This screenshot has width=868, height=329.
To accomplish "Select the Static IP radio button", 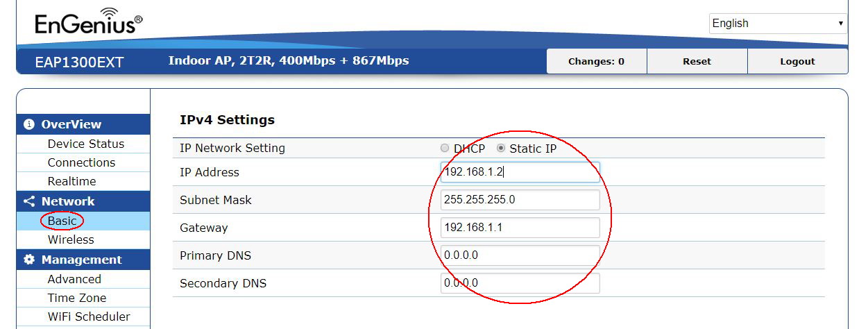I will 501,149.
